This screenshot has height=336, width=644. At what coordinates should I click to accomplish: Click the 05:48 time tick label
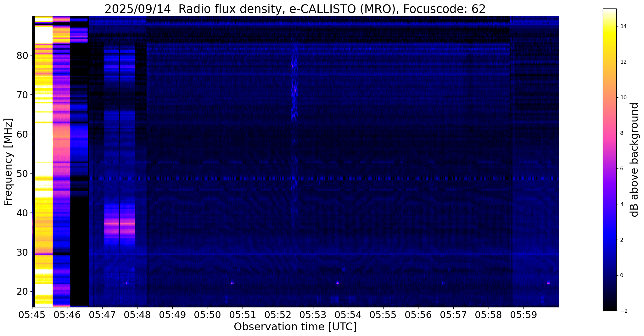click(137, 315)
